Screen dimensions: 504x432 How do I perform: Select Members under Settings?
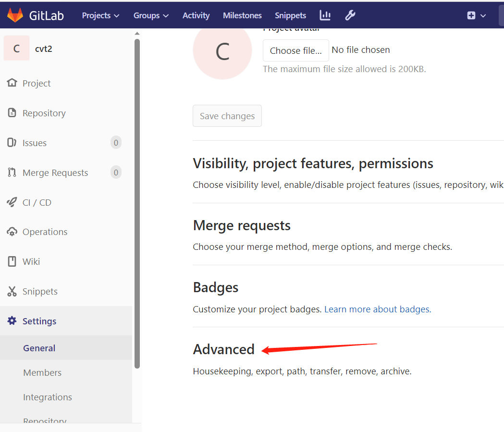[x=42, y=372]
